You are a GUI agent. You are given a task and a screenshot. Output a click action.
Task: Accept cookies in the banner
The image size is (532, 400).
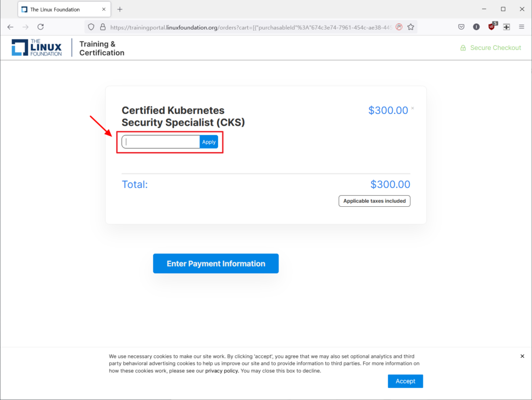pyautogui.click(x=405, y=381)
